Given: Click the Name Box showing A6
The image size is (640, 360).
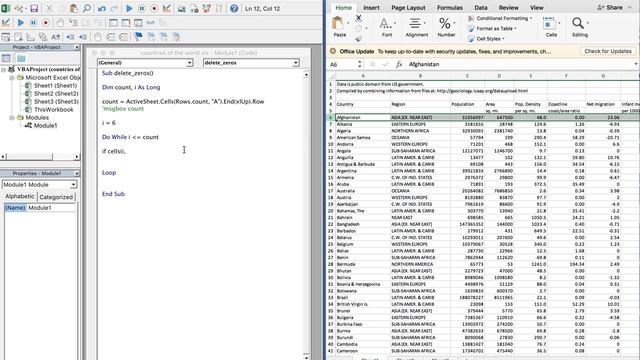Looking at the screenshot, I should click(342, 64).
